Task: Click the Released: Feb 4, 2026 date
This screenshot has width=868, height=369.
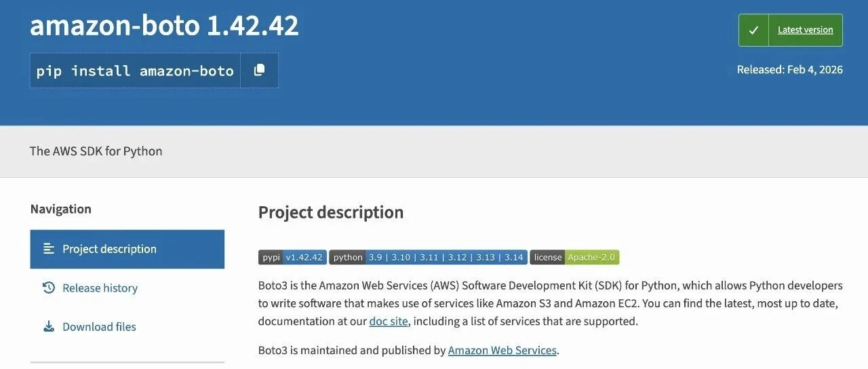Action: tap(789, 70)
